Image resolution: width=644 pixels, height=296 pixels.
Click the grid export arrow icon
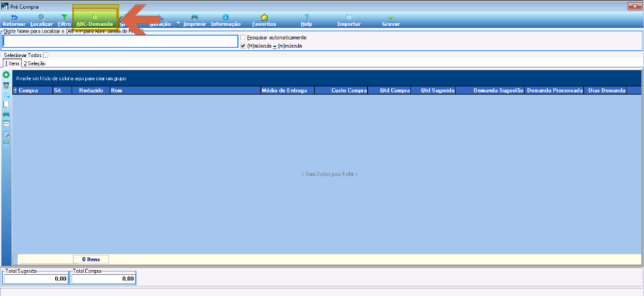[6, 95]
